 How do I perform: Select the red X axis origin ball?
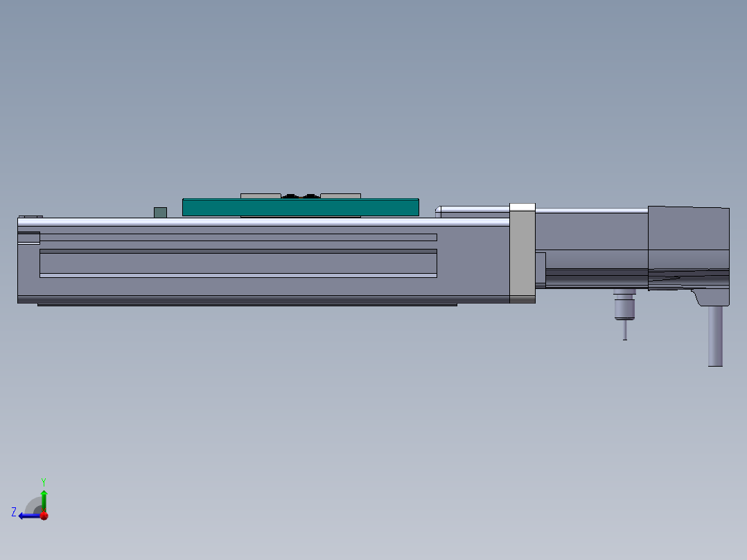(44, 516)
